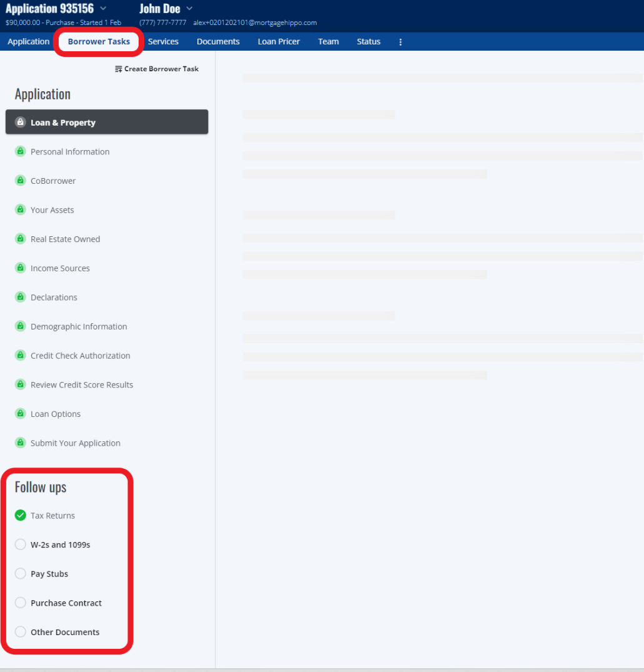
Task: Open the Services tab
Action: [x=163, y=42]
